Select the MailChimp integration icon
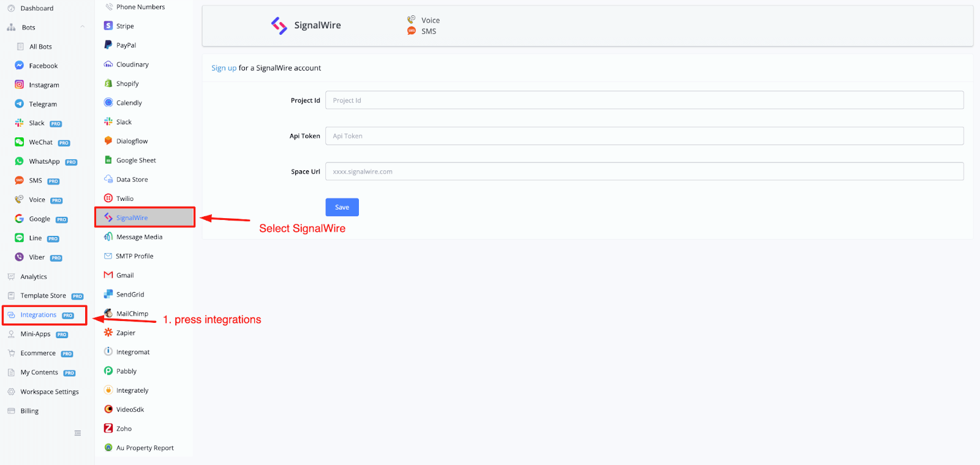980x465 pixels. tap(108, 313)
